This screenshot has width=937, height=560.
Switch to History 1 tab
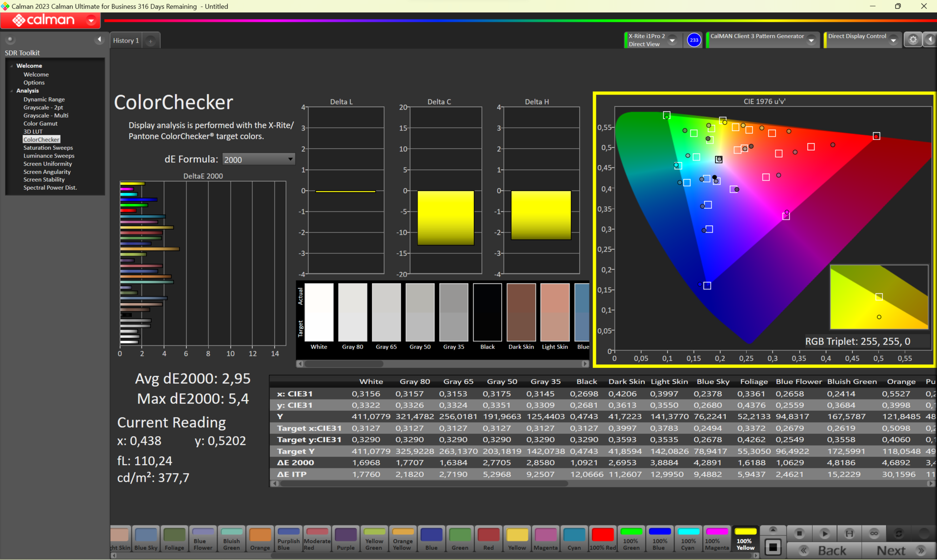pos(126,40)
